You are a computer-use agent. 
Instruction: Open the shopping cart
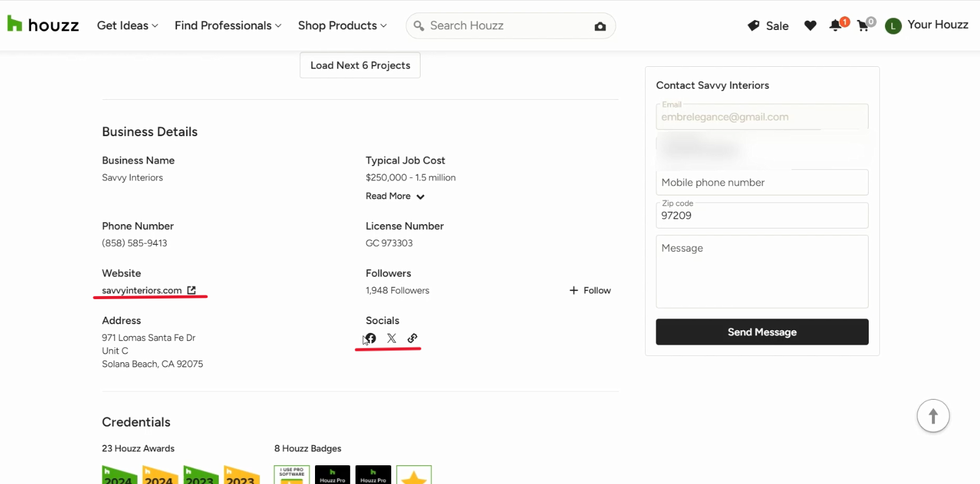[863, 26]
